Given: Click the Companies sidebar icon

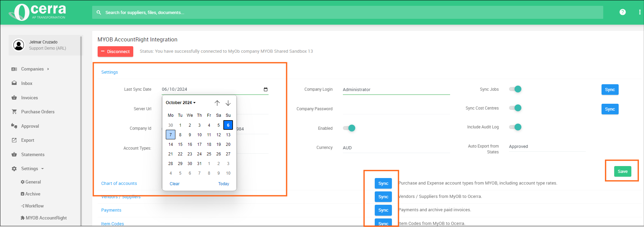Looking at the screenshot, I should pos(14,69).
